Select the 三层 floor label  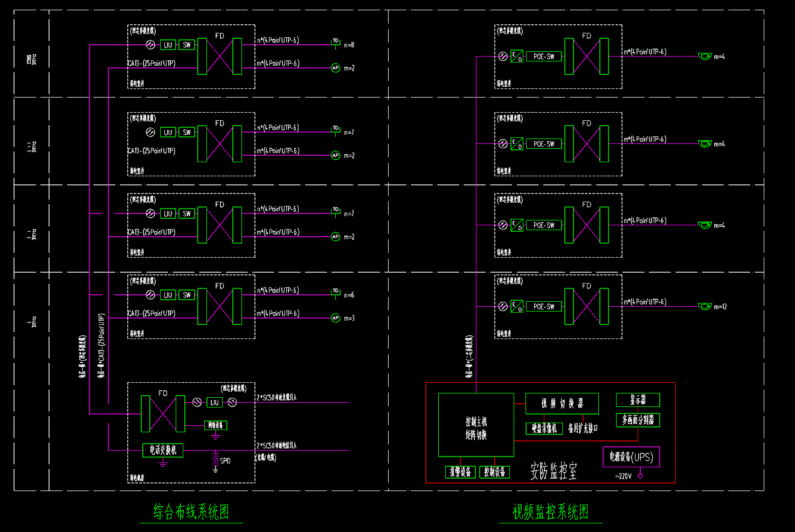pyautogui.click(x=31, y=147)
